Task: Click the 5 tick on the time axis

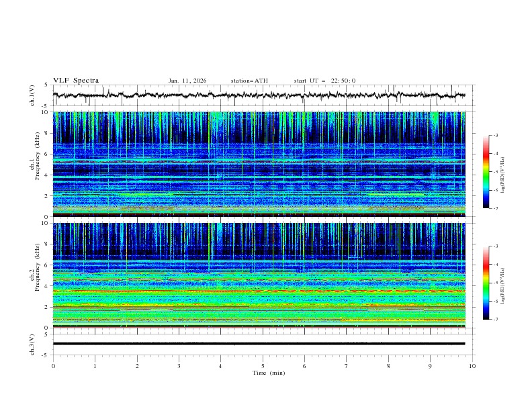Action: (x=263, y=366)
